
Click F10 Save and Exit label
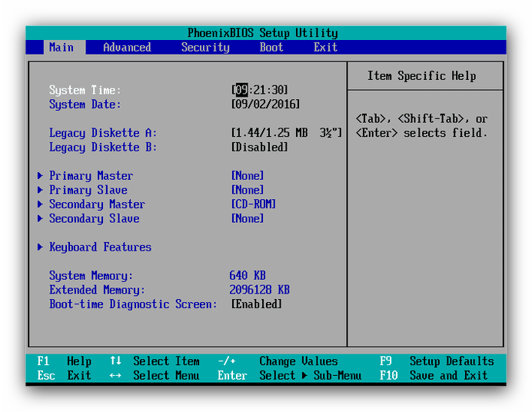coord(434,375)
